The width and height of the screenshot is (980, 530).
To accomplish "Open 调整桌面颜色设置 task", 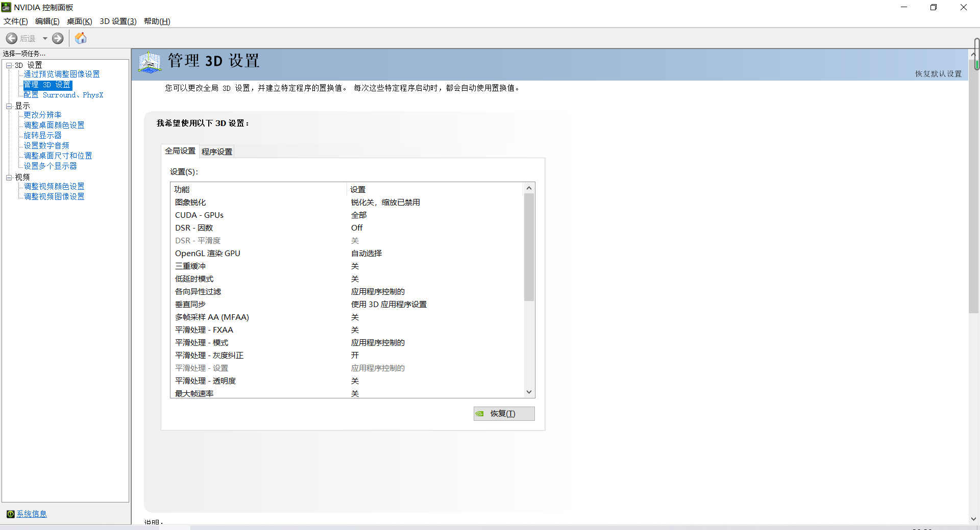I will (54, 125).
